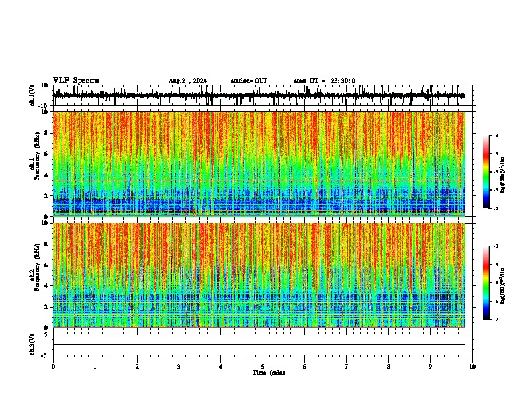
Task: Click the VLF Spectra plot title
Action: coord(76,81)
